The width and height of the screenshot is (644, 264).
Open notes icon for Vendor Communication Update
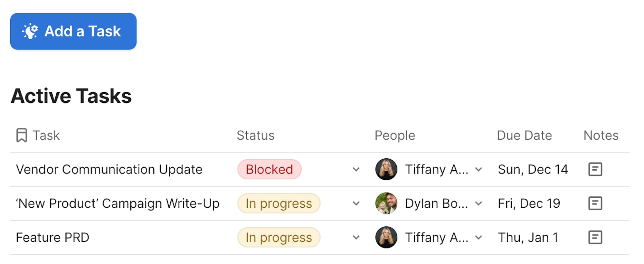pos(595,169)
